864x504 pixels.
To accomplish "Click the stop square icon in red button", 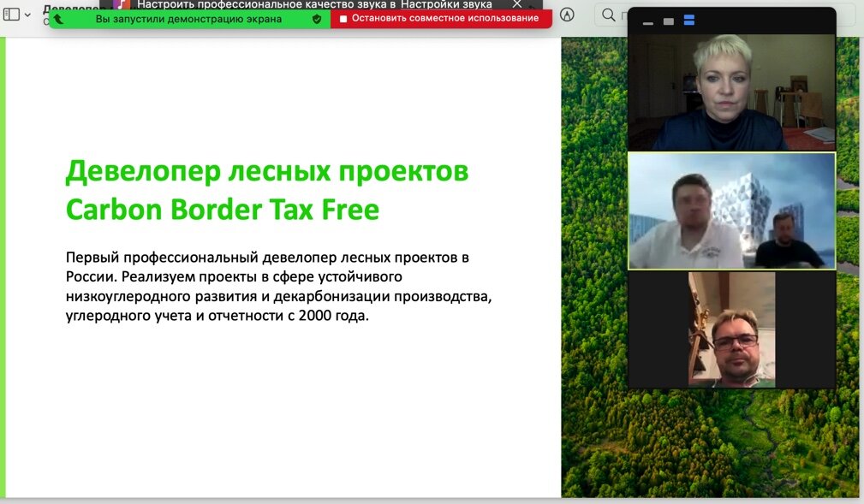I will tap(343, 19).
